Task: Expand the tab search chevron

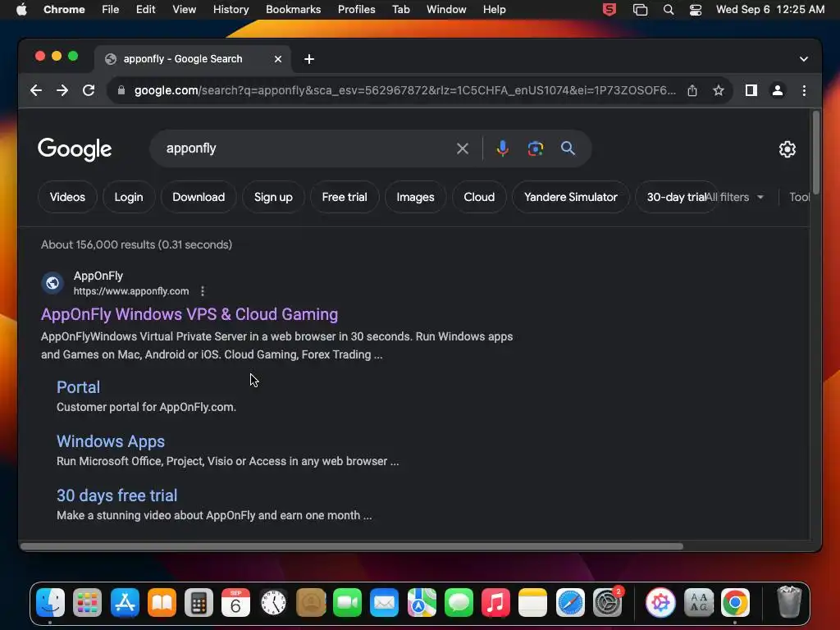Action: coord(804,59)
